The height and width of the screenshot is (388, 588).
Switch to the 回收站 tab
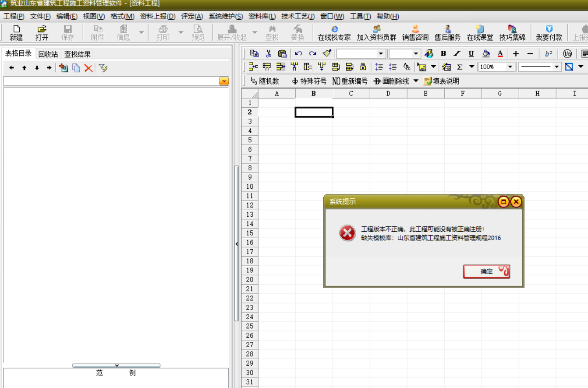click(x=48, y=54)
